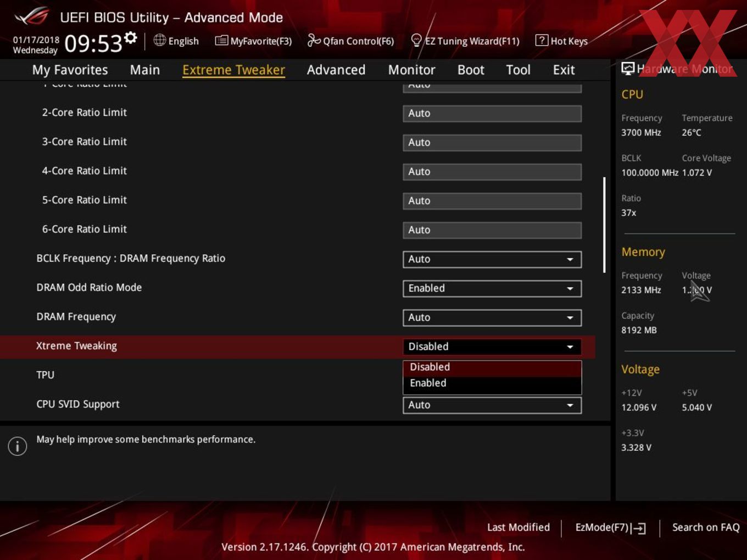Click the 8192 MB capacity value
Screen dimensions: 747x560
click(x=639, y=331)
